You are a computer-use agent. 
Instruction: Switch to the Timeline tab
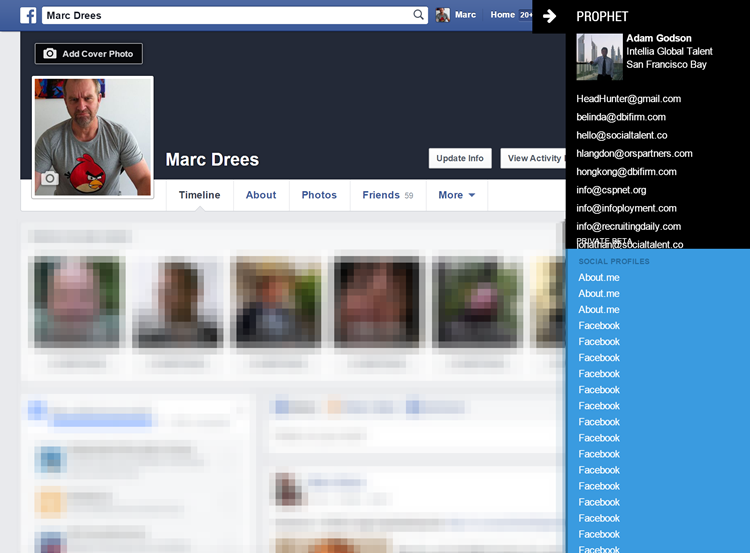(x=199, y=195)
